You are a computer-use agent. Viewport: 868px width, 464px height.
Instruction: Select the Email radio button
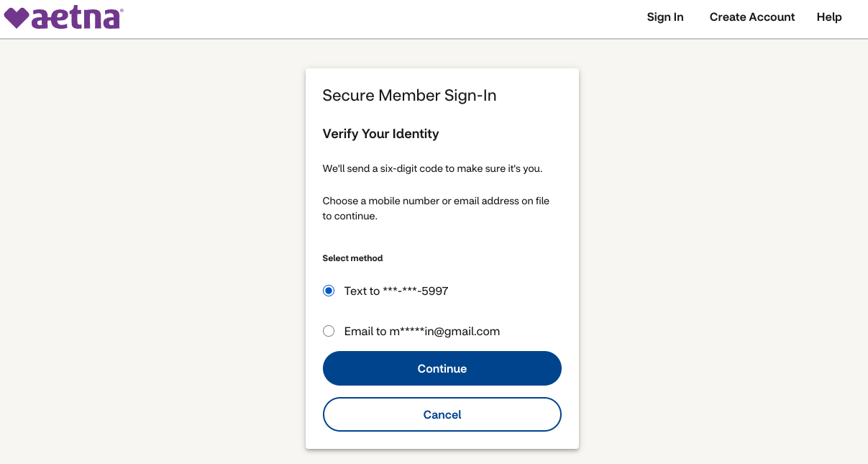click(329, 331)
